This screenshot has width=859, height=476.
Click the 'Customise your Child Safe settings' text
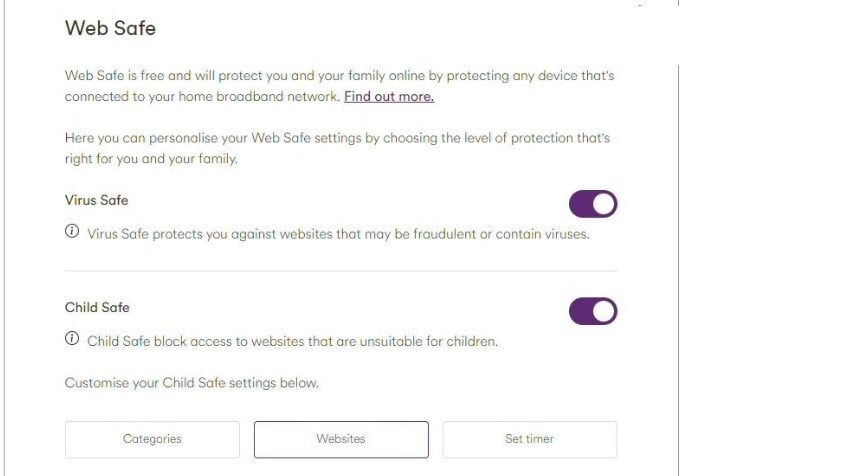(x=192, y=383)
